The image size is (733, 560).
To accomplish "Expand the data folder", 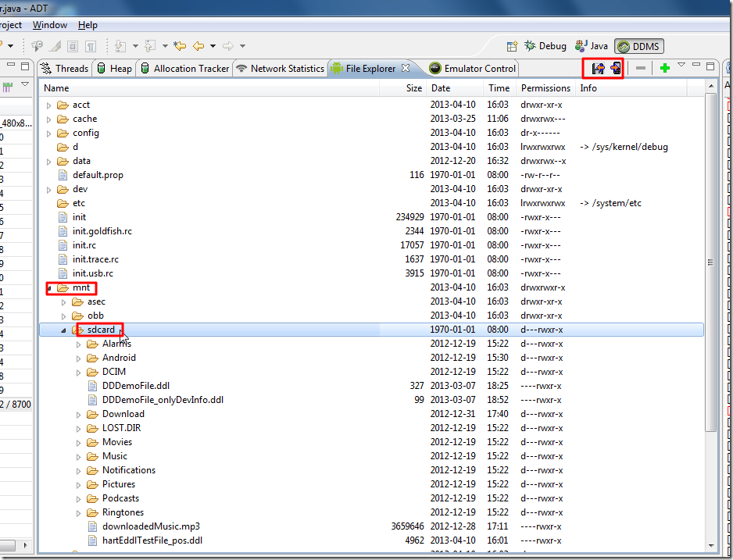I will [49, 162].
